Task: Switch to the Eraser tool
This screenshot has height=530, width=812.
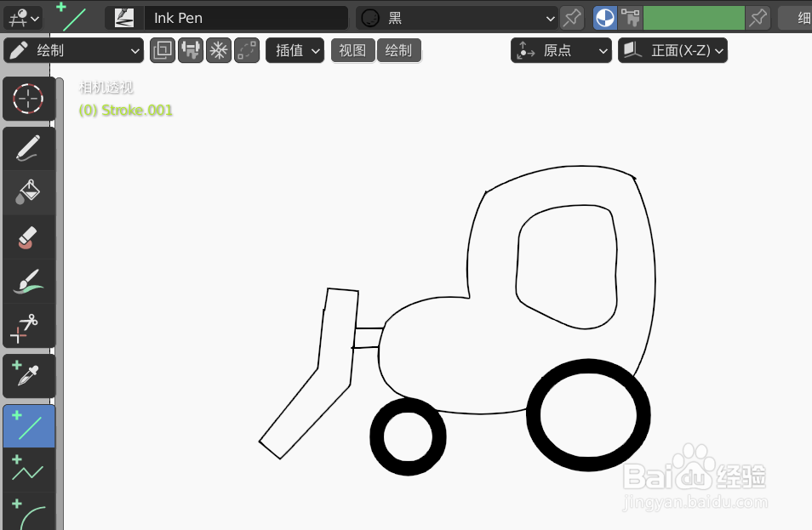Action: pyautogui.click(x=29, y=237)
